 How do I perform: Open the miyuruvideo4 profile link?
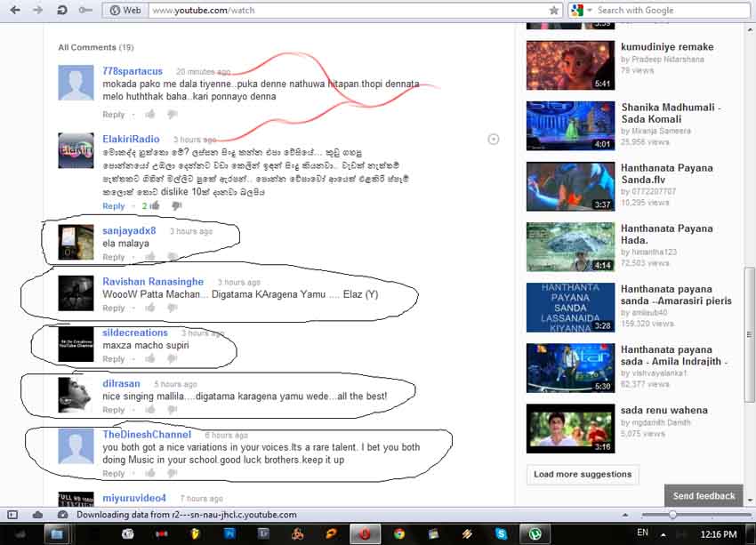(x=134, y=498)
